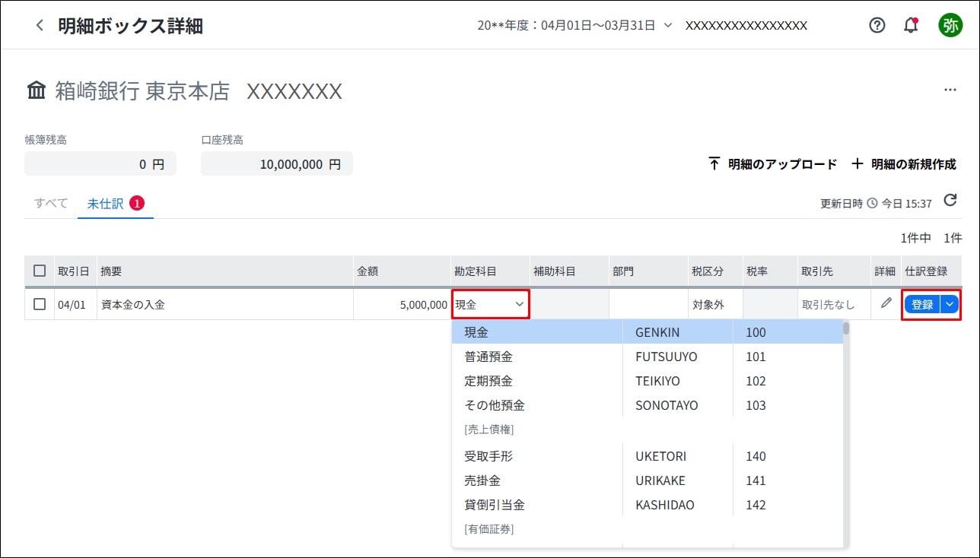Choose 普通預金 from the account list
The width and height of the screenshot is (980, 558).
click(x=647, y=357)
